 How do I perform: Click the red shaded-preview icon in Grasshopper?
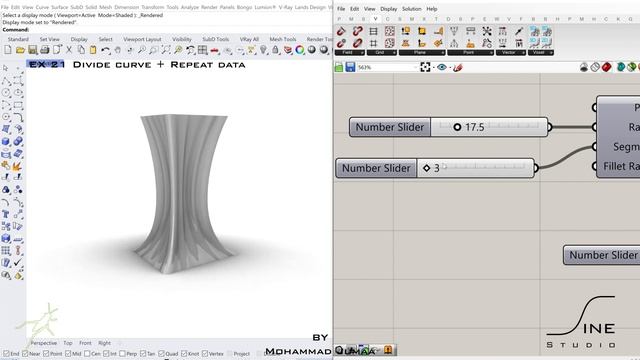click(x=606, y=67)
